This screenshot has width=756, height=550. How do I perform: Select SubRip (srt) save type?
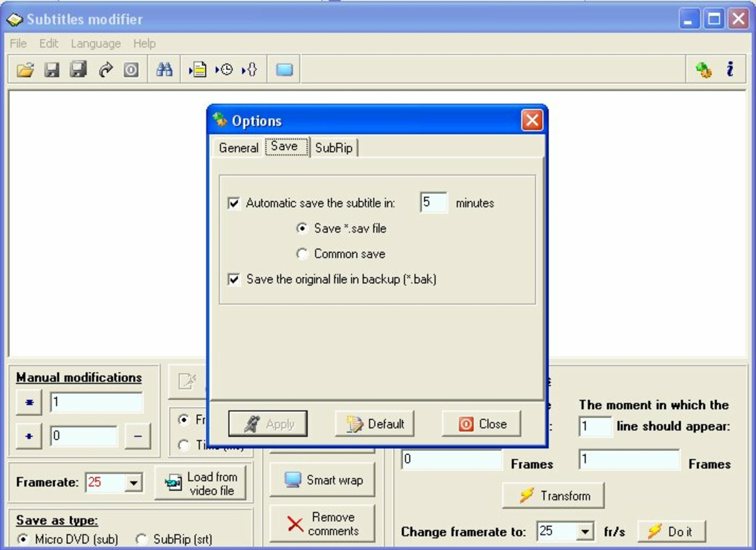coord(142,539)
